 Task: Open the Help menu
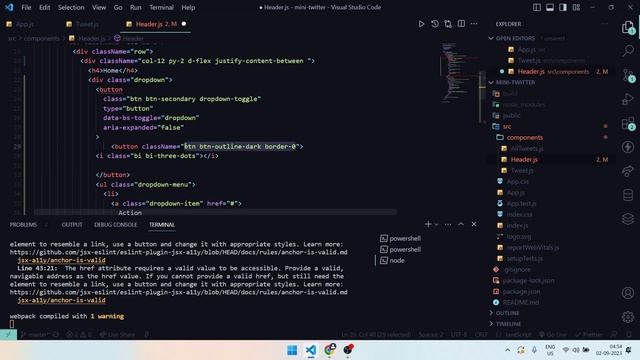point(188,7)
